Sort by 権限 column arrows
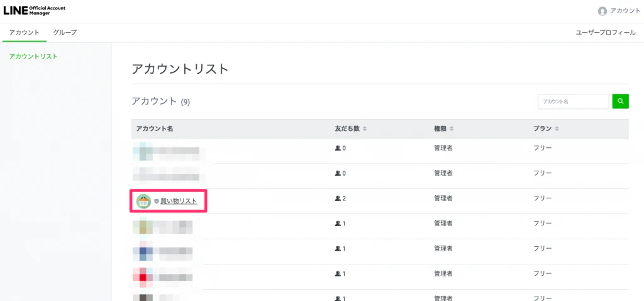Image resolution: width=644 pixels, height=301 pixels. coord(451,129)
